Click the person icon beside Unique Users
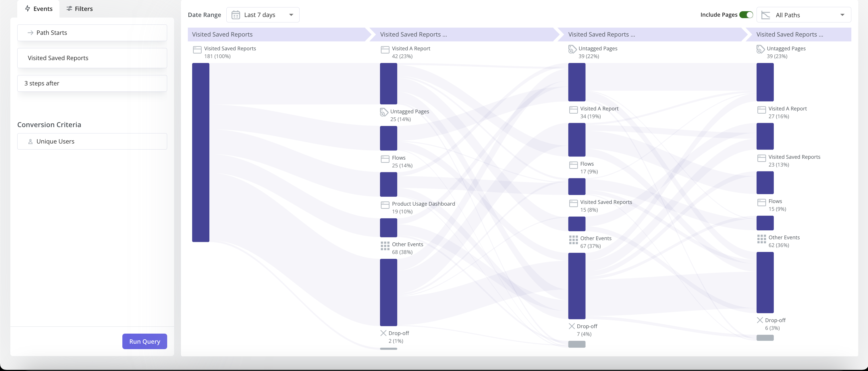Image resolution: width=868 pixels, height=371 pixels. click(31, 141)
